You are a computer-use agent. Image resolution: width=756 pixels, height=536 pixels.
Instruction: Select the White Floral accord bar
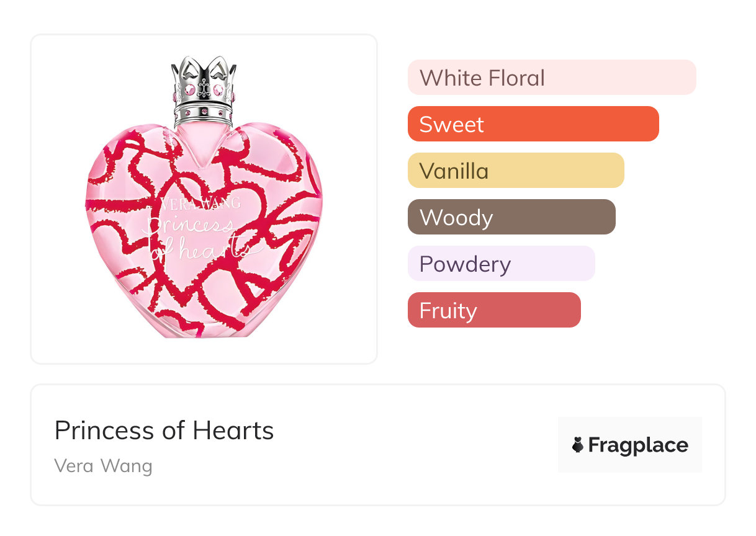pyautogui.click(x=551, y=78)
